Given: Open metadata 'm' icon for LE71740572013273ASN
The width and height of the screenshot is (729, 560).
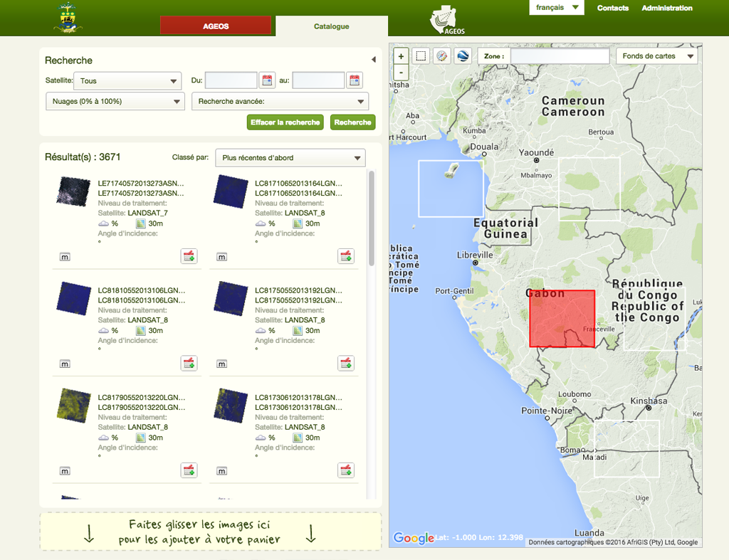Looking at the screenshot, I should click(65, 257).
